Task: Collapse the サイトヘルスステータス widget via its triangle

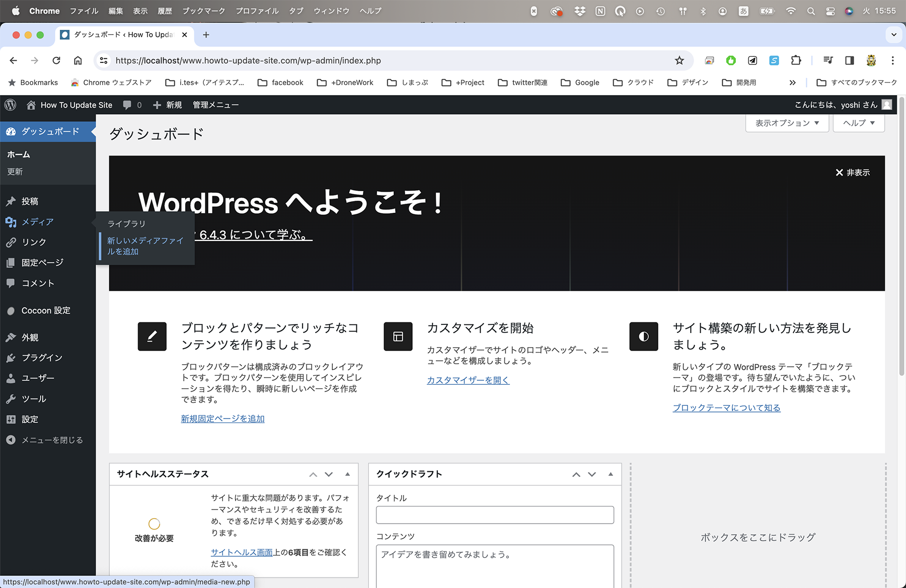Action: tap(347, 474)
